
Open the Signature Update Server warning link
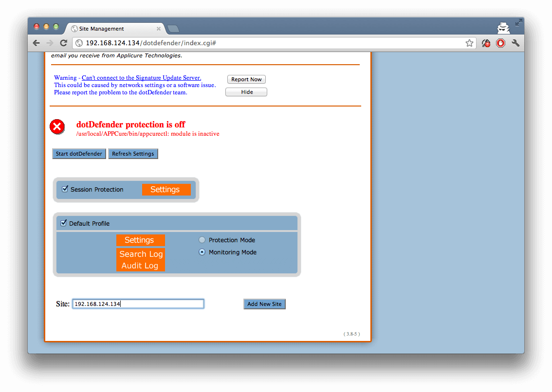point(141,78)
